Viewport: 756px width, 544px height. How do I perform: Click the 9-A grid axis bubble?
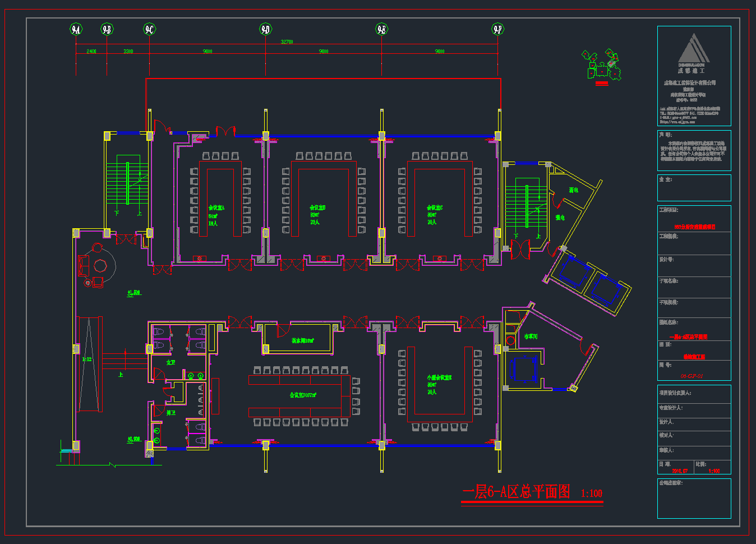pyautogui.click(x=76, y=29)
